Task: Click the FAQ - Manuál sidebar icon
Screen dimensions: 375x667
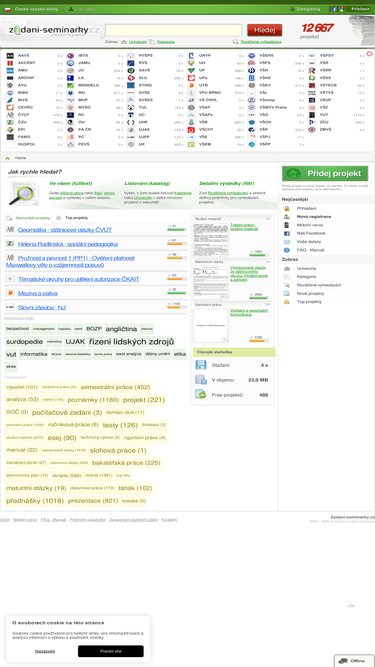Action: pos(287,250)
